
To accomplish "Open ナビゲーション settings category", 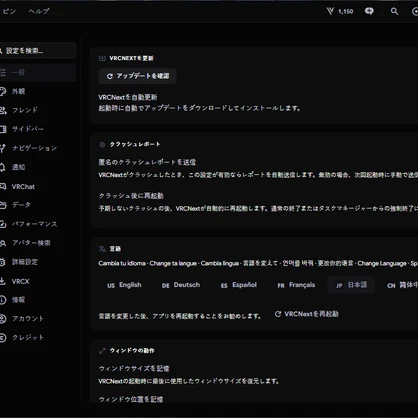I will click(29, 148).
